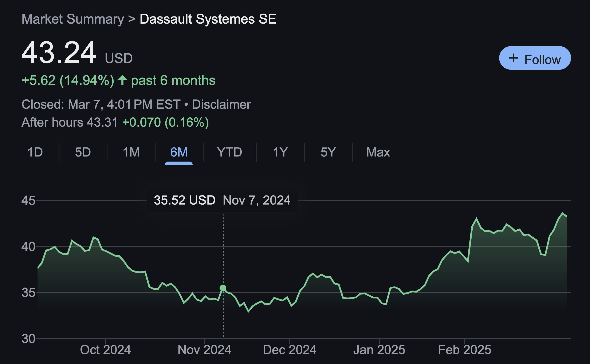This screenshot has height=364, width=590.
Task: Click the Nov 7, 2024 tooltip date
Action: point(256,200)
